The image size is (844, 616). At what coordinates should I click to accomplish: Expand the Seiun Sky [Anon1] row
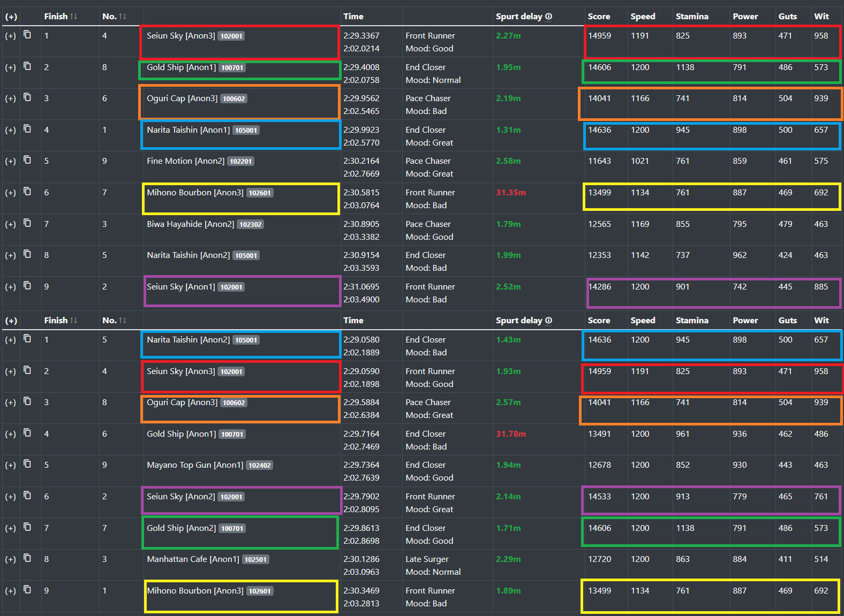[x=11, y=287]
